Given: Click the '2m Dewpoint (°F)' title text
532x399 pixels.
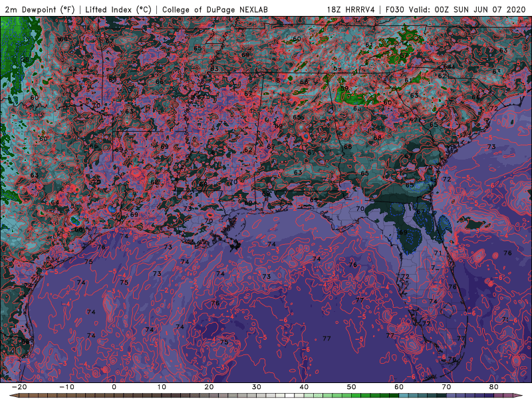Looking at the screenshot, I should pyautogui.click(x=40, y=9).
